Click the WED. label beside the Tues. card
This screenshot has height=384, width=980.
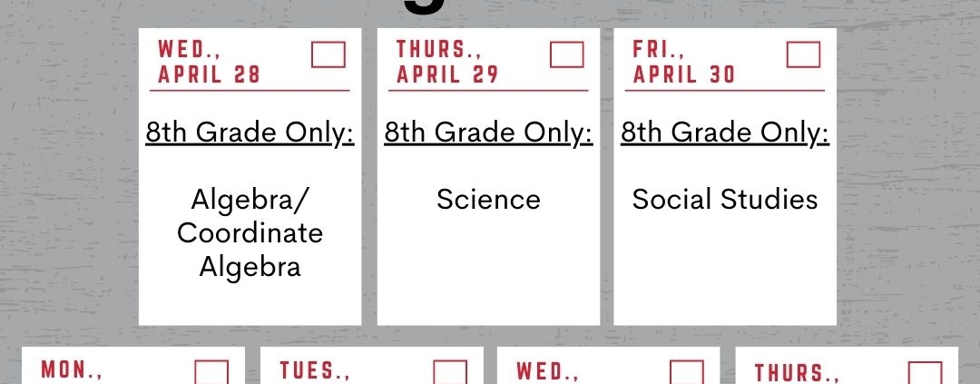[x=547, y=370]
